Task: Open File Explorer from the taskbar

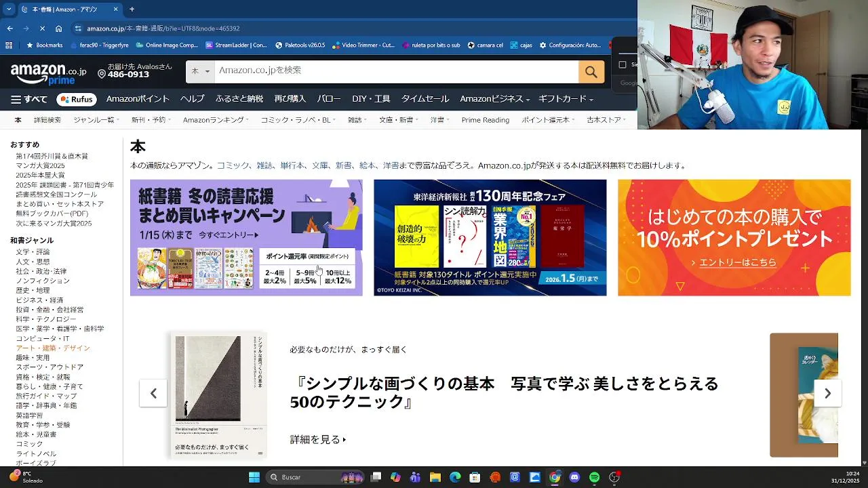Action: (435, 477)
